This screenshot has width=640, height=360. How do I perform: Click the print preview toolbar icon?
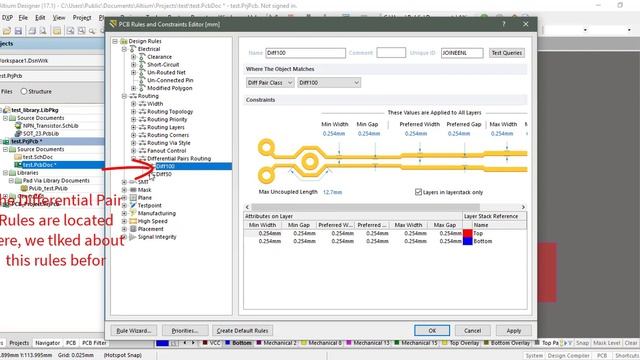pos(43,31)
